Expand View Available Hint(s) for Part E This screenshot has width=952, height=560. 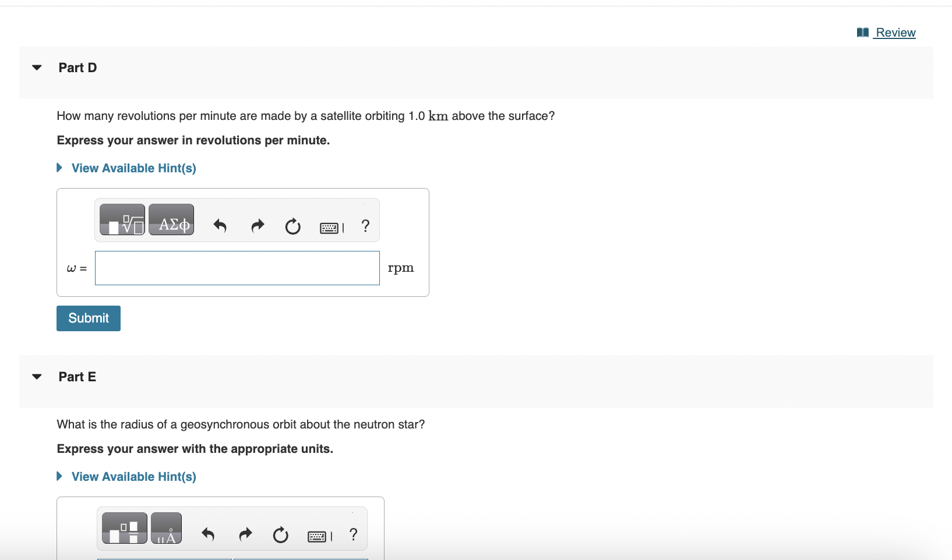coord(126,477)
